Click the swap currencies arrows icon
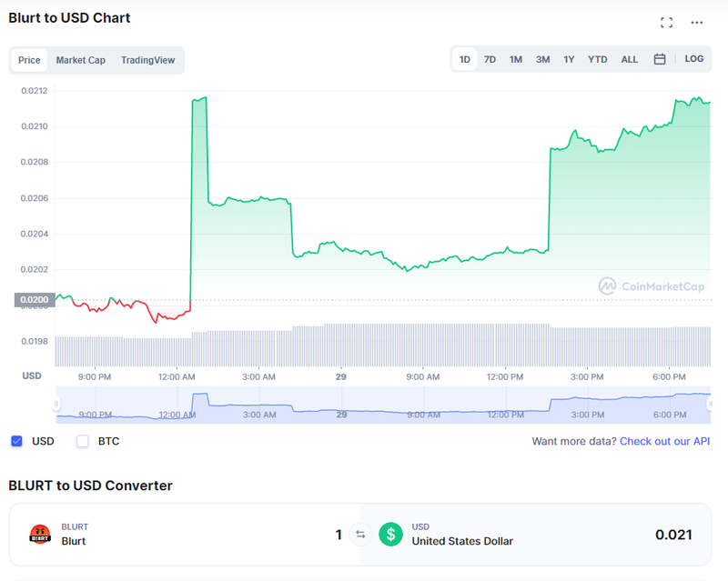Image resolution: width=728 pixels, height=581 pixels. (x=360, y=535)
